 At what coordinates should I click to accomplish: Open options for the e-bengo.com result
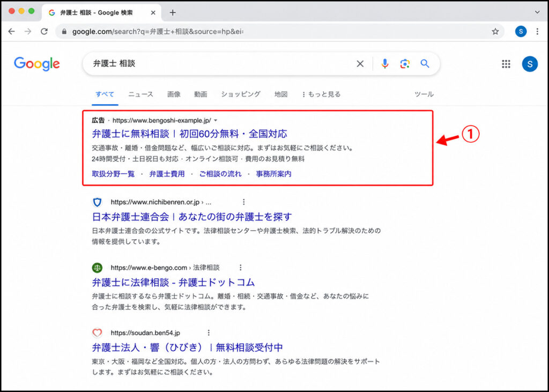[x=241, y=268]
